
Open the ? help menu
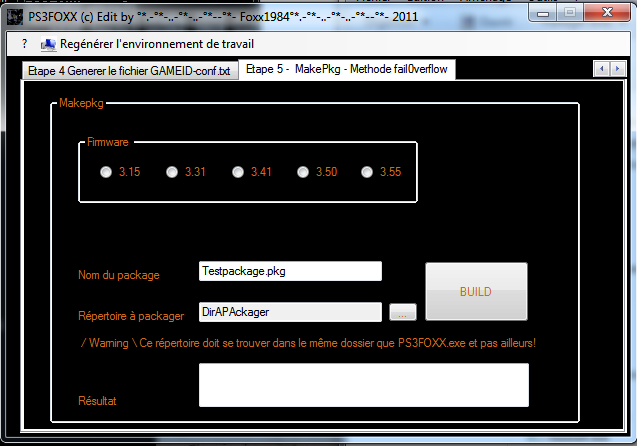24,43
